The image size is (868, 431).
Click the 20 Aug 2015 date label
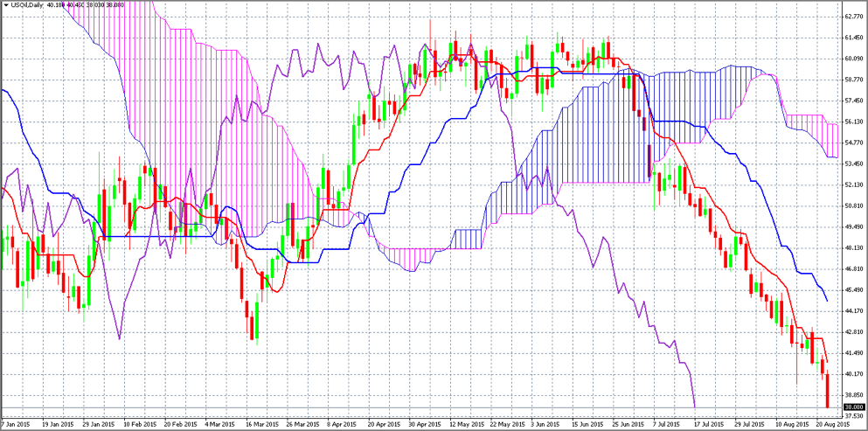coord(830,425)
